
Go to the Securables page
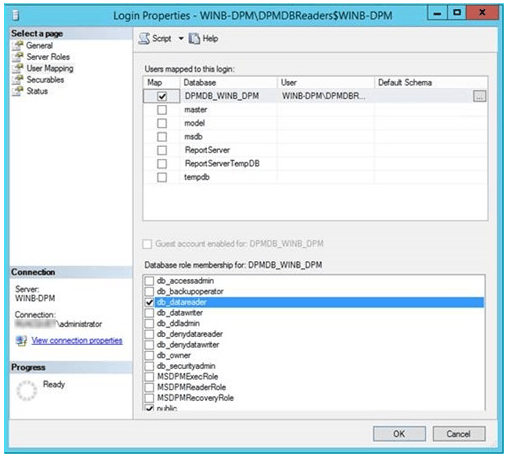coord(45,80)
